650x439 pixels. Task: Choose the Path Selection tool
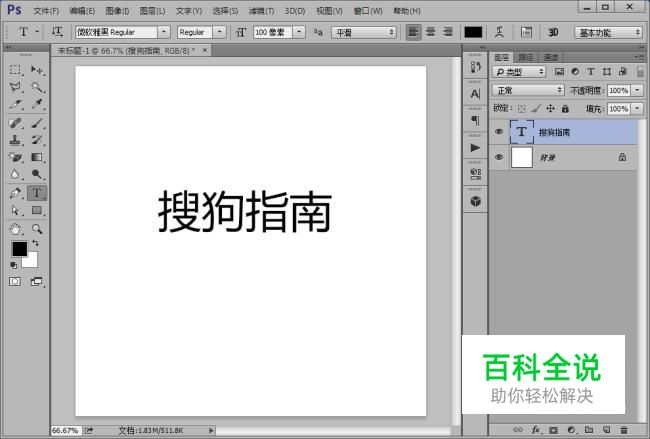(15, 211)
